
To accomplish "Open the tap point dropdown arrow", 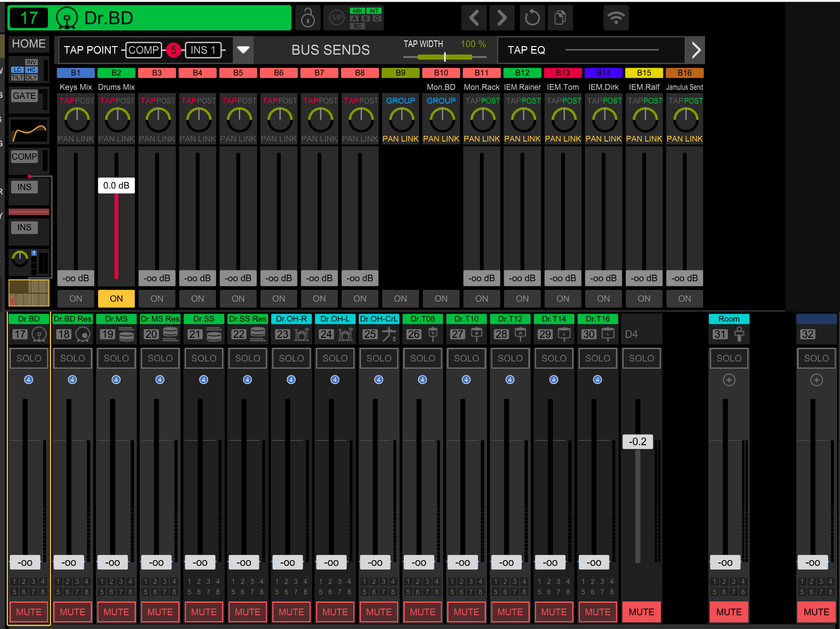I will pyautogui.click(x=243, y=50).
